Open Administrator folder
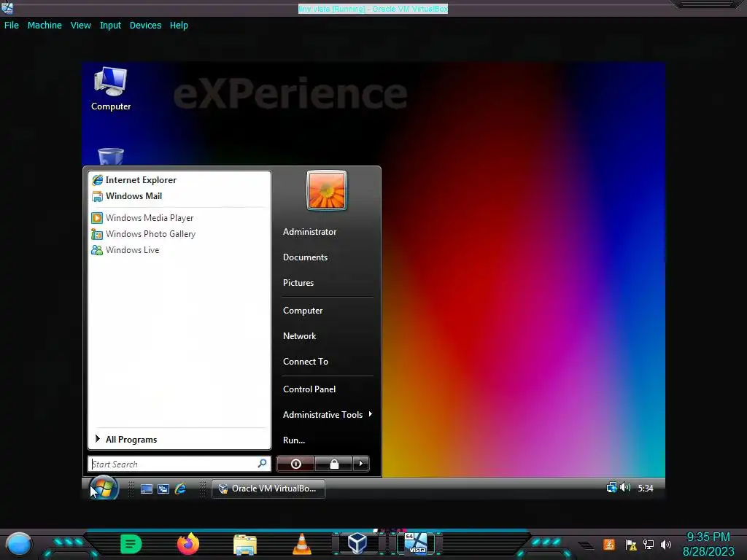This screenshot has height=560, width=747. click(x=309, y=232)
